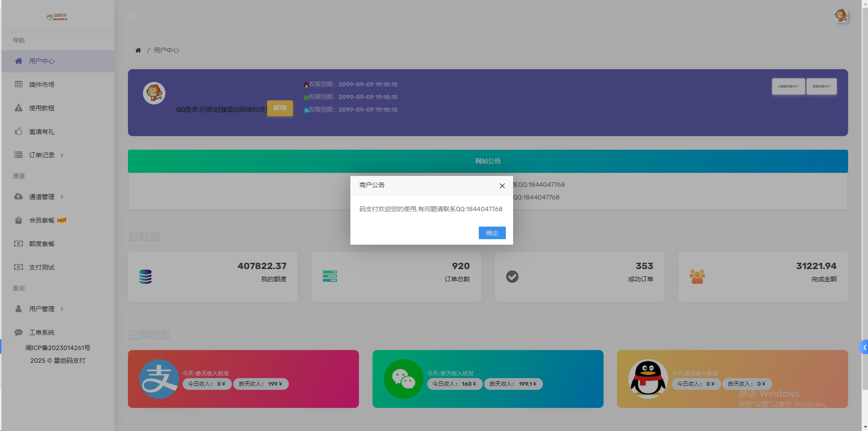
Task: Click the monkey avatar in top-right corner
Action: (x=840, y=15)
